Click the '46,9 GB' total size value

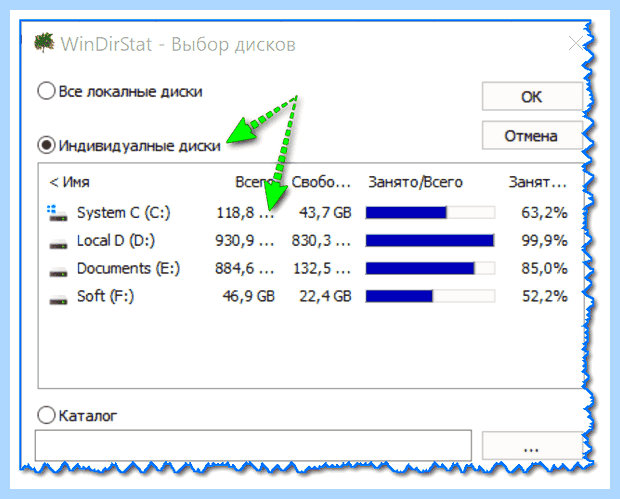click(249, 296)
